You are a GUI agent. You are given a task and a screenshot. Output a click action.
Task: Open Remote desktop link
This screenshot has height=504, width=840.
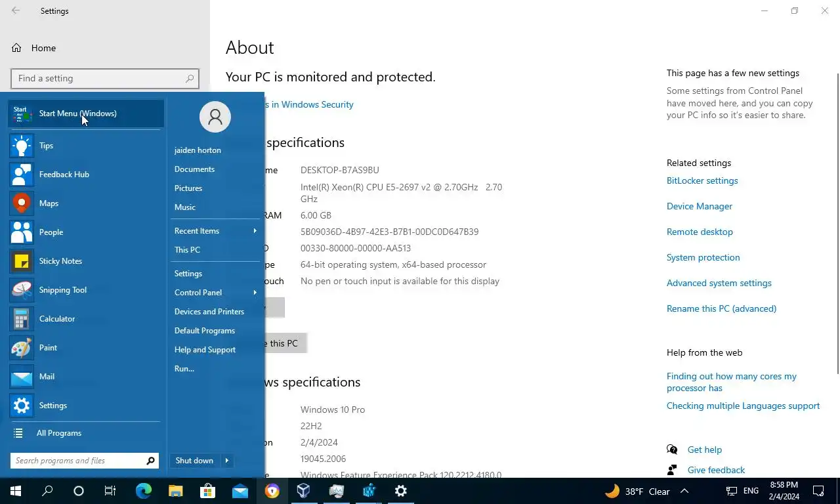700,232
